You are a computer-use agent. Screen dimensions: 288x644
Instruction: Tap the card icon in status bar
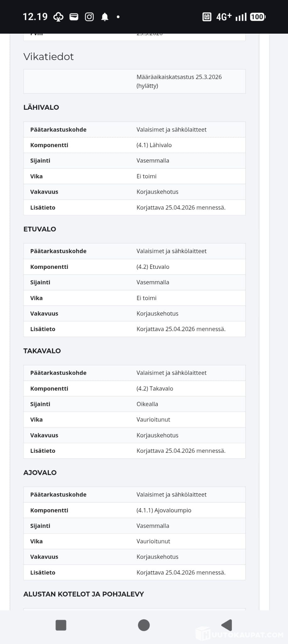tap(74, 17)
